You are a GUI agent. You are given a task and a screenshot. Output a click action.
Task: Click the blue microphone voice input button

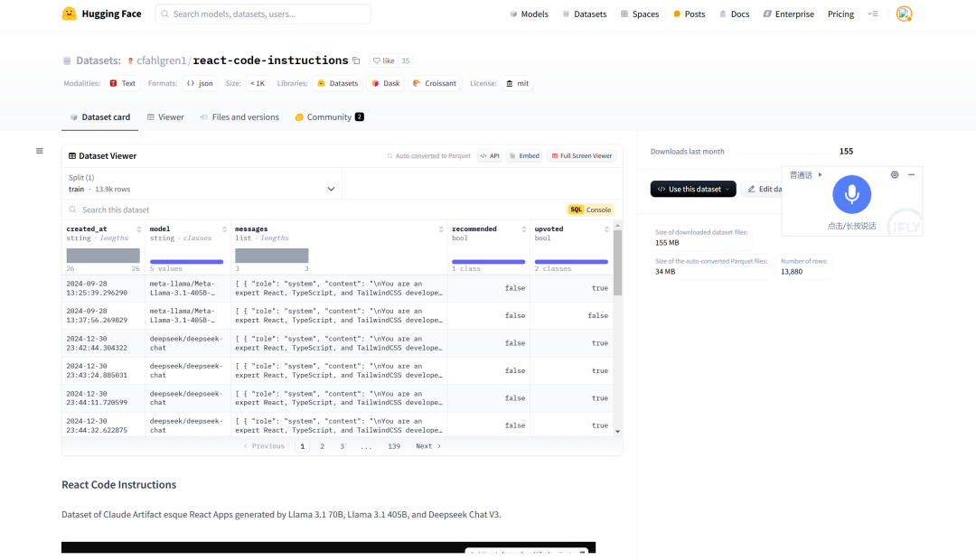tap(851, 194)
